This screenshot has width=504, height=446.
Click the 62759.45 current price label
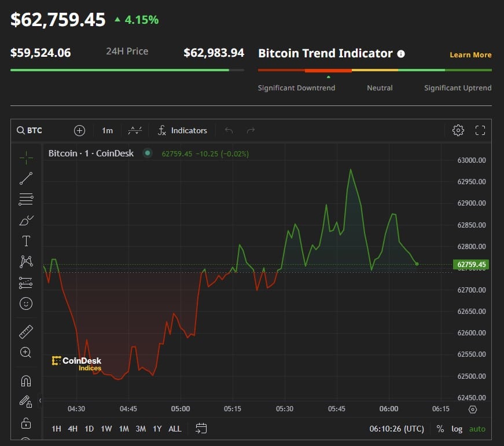click(471, 265)
